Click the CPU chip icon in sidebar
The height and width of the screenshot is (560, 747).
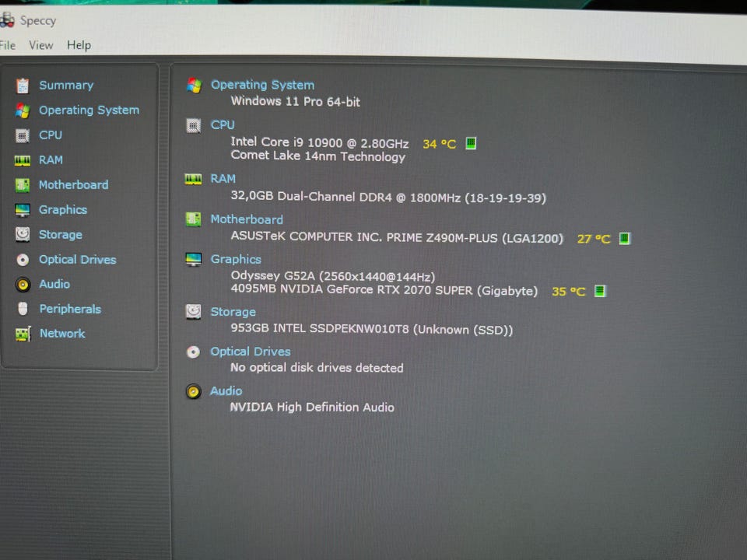(23, 135)
